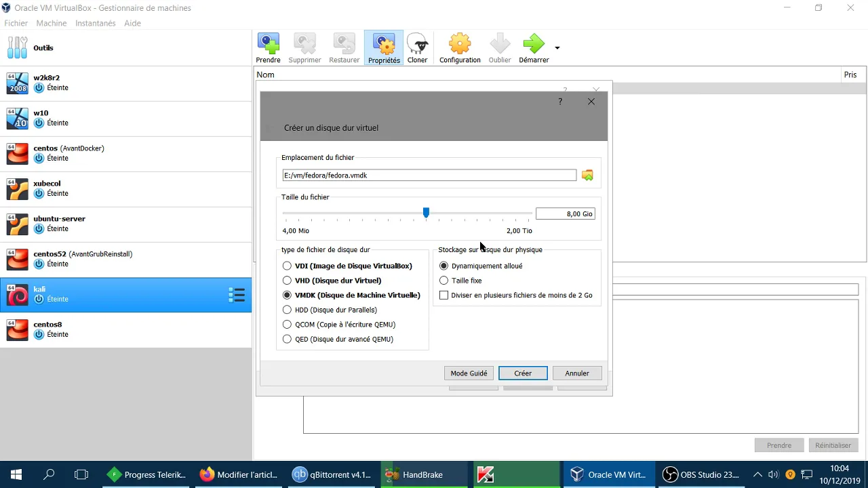Click the Restaurer snapshot toolbar icon

click(x=344, y=48)
